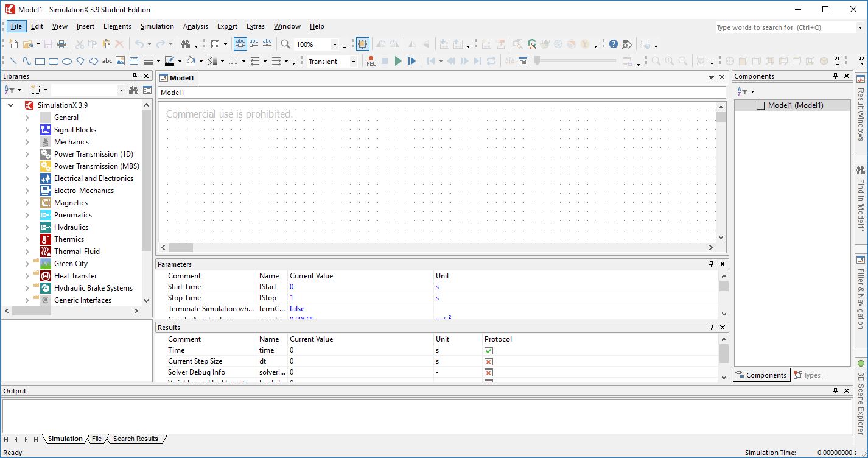The image size is (868, 458).
Task: Select the insert image tool
Action: pyautogui.click(x=121, y=61)
